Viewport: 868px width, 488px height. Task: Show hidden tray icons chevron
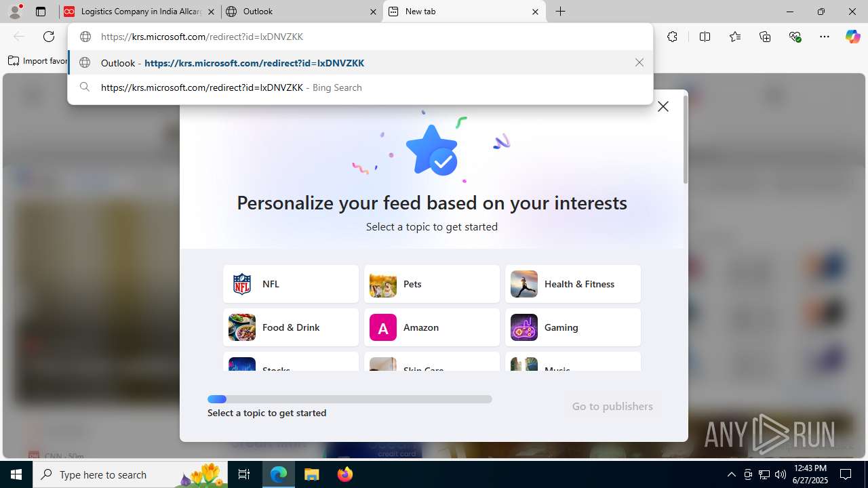[x=731, y=474]
